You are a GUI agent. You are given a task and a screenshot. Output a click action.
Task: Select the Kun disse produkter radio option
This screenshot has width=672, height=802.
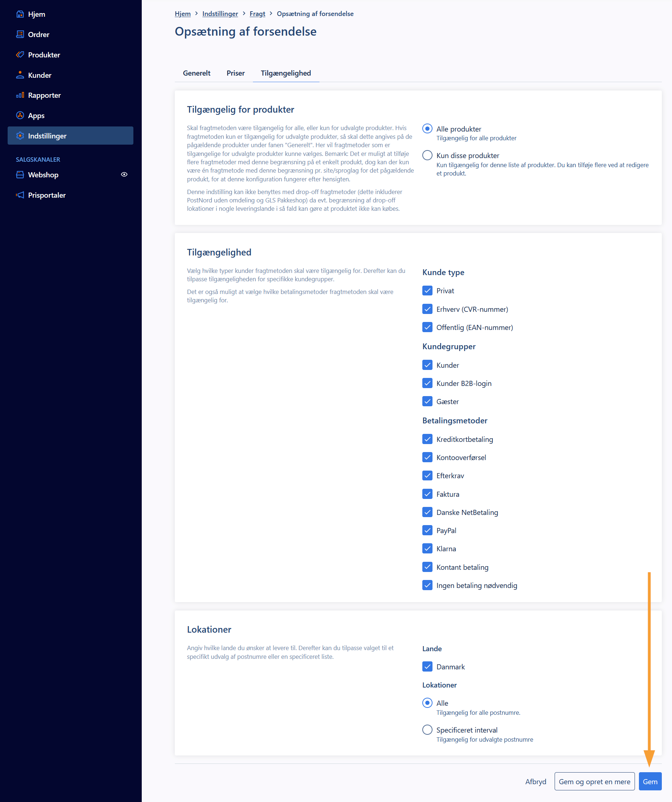(427, 156)
